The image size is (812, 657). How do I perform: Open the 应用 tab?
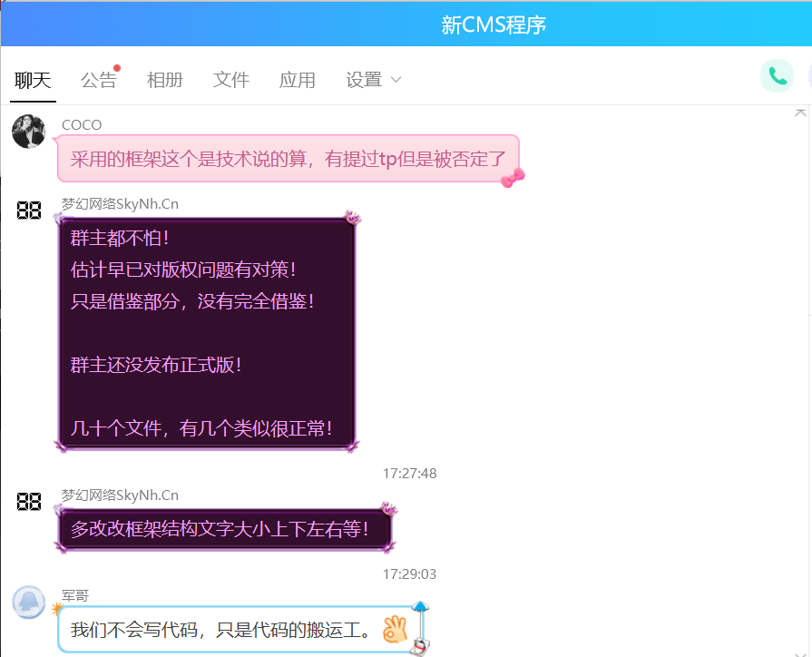coord(298,81)
